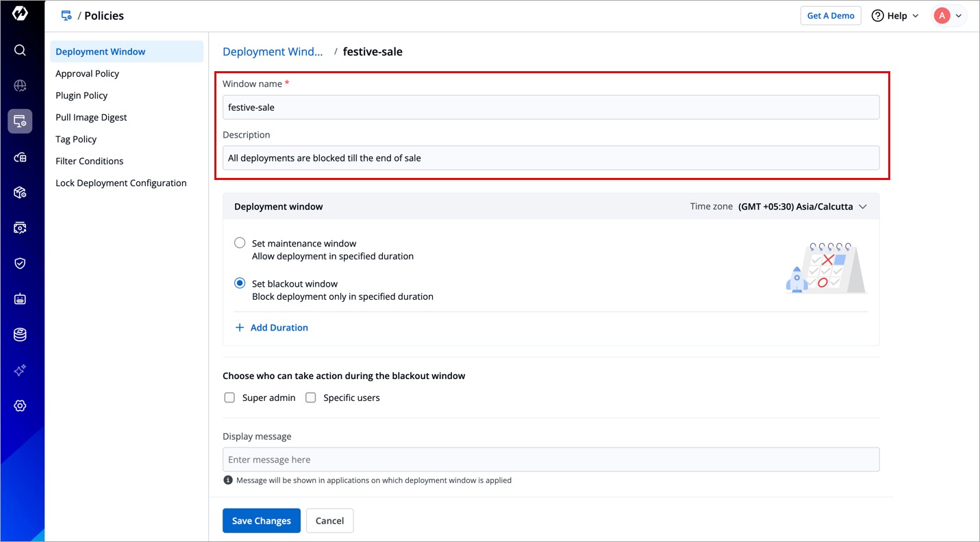980x542 pixels.
Task: Click the robot bot icon in sidebar
Action: [20, 299]
